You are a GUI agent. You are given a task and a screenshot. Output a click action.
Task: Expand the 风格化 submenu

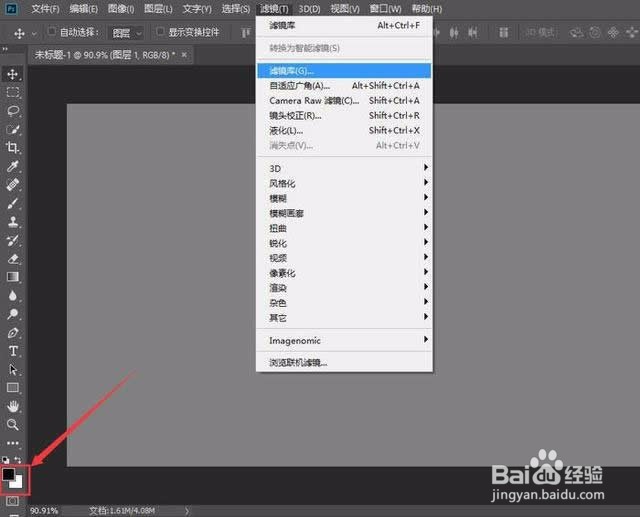344,183
